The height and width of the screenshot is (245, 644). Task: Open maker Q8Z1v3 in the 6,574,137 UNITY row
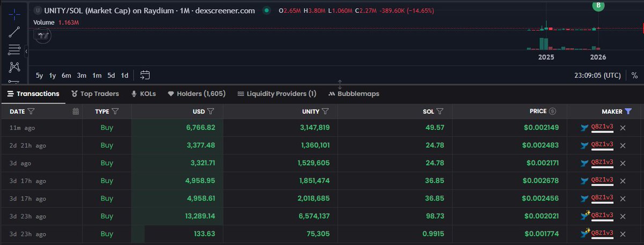tap(602, 216)
